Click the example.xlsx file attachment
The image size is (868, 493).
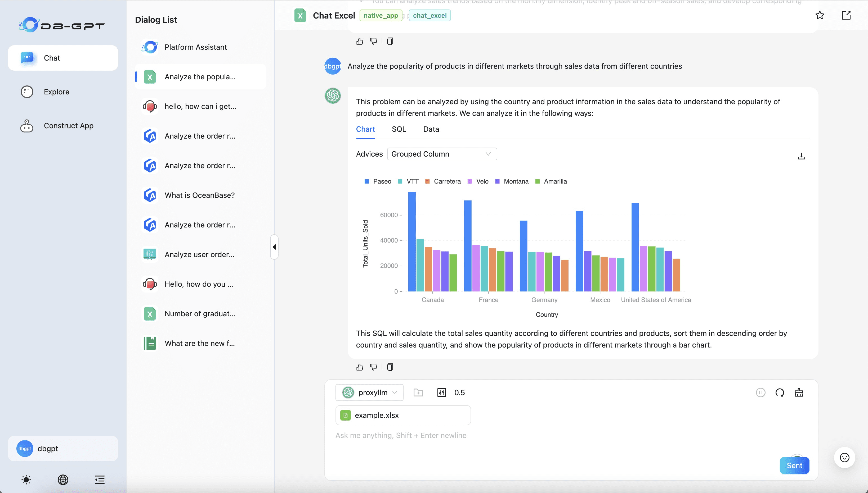tap(403, 415)
